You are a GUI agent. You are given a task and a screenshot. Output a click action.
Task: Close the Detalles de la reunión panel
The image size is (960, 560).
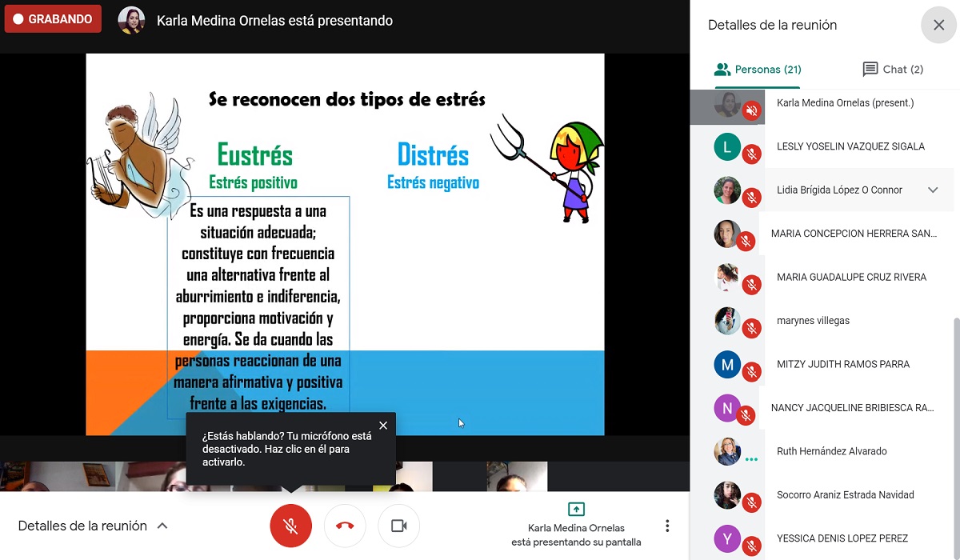click(x=938, y=25)
